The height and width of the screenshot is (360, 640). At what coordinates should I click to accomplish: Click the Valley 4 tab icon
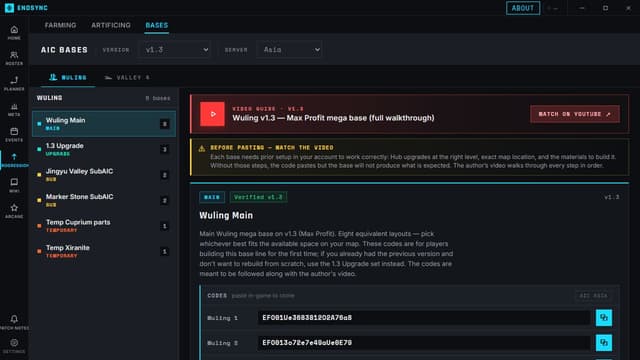tap(108, 78)
